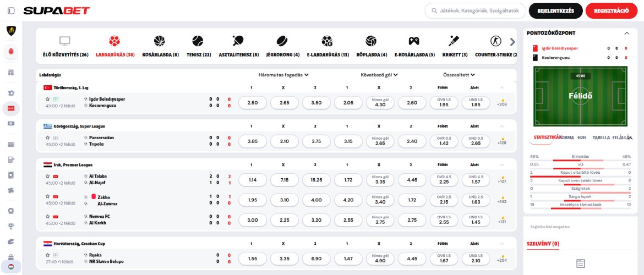Star the Rijeka vs NK Slaven Belupo match
Viewport: 644px width, 275px height.
[x=48, y=255]
